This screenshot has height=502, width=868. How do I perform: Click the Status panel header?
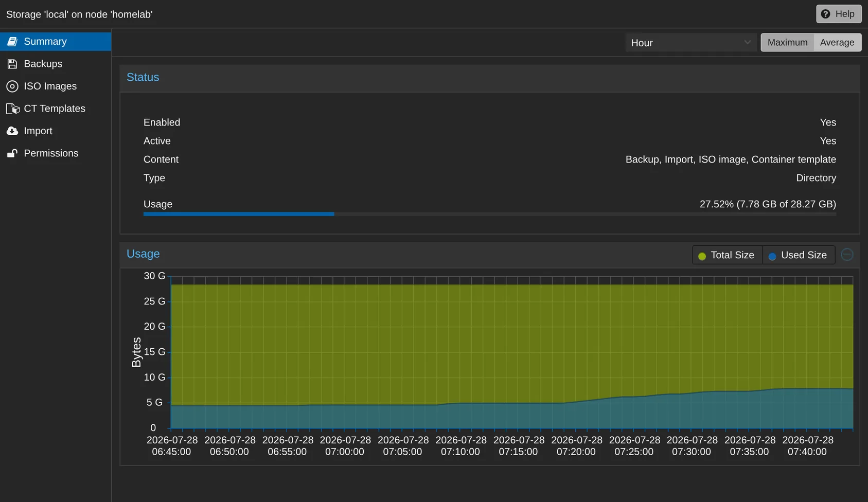[490, 78]
